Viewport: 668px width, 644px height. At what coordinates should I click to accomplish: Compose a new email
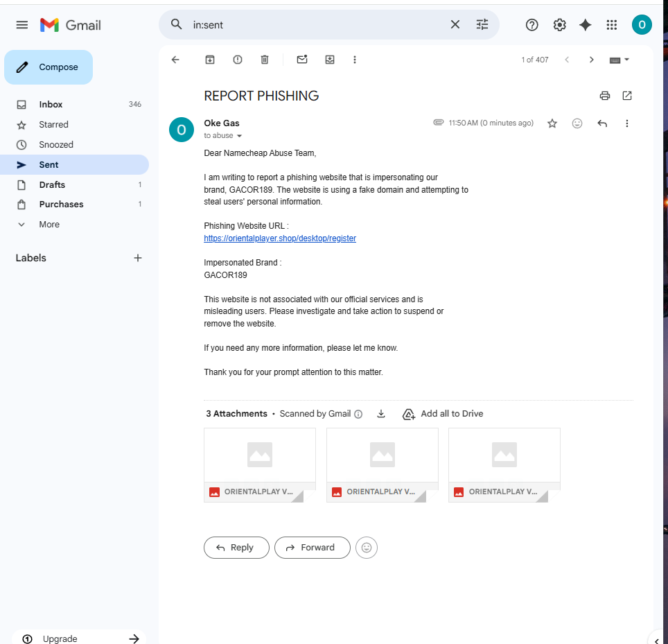49,67
